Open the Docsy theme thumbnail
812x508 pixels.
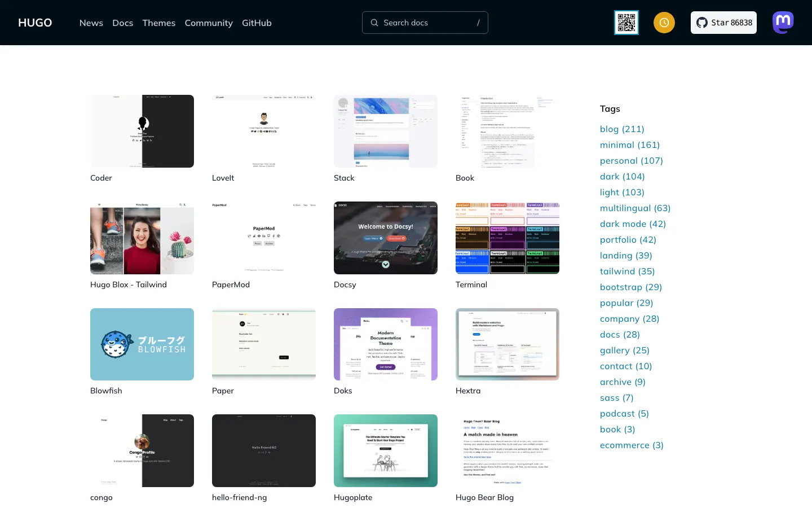pos(386,238)
